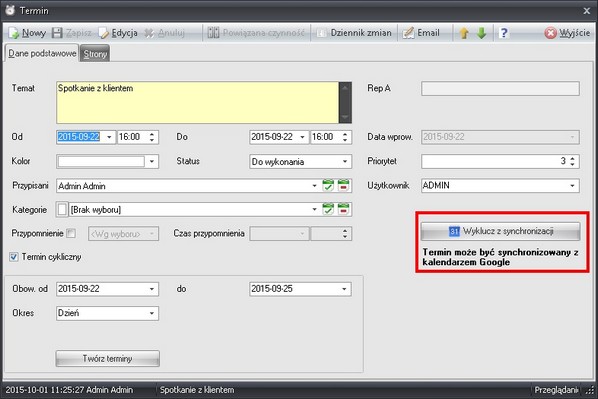Click the disabled Zapisz save icon
The height and width of the screenshot is (399, 598).
click(57, 33)
